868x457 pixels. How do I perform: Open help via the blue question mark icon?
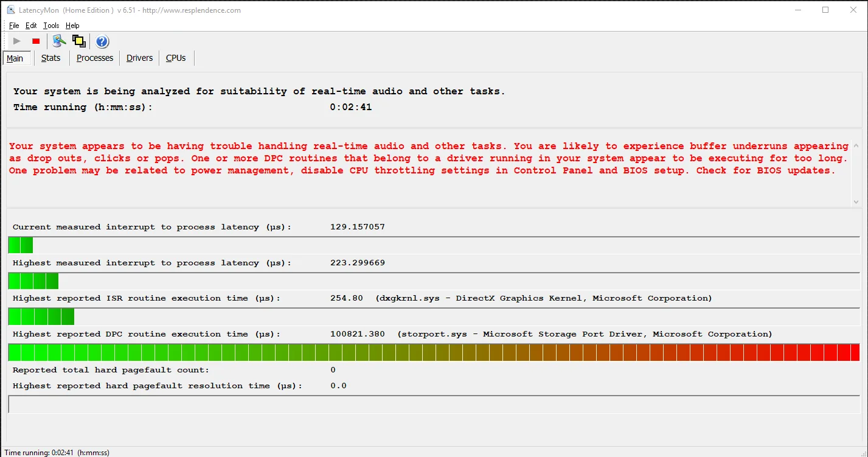point(102,41)
